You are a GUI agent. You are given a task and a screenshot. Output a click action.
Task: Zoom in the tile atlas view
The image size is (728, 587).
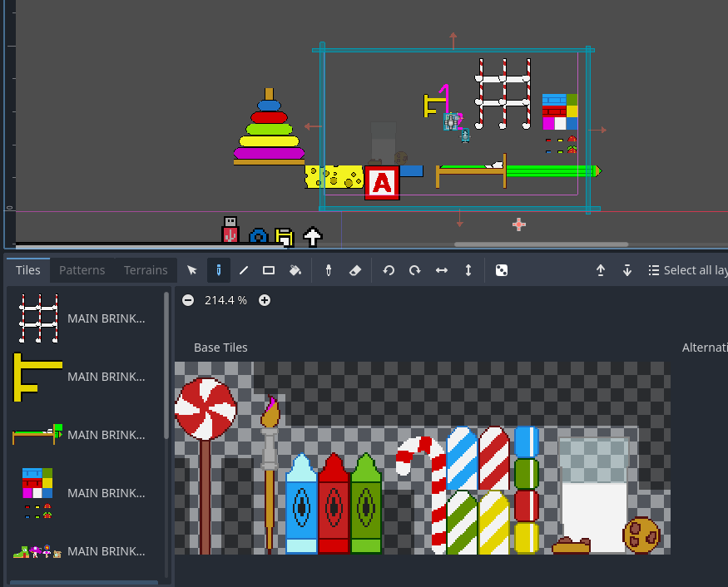pyautogui.click(x=265, y=300)
